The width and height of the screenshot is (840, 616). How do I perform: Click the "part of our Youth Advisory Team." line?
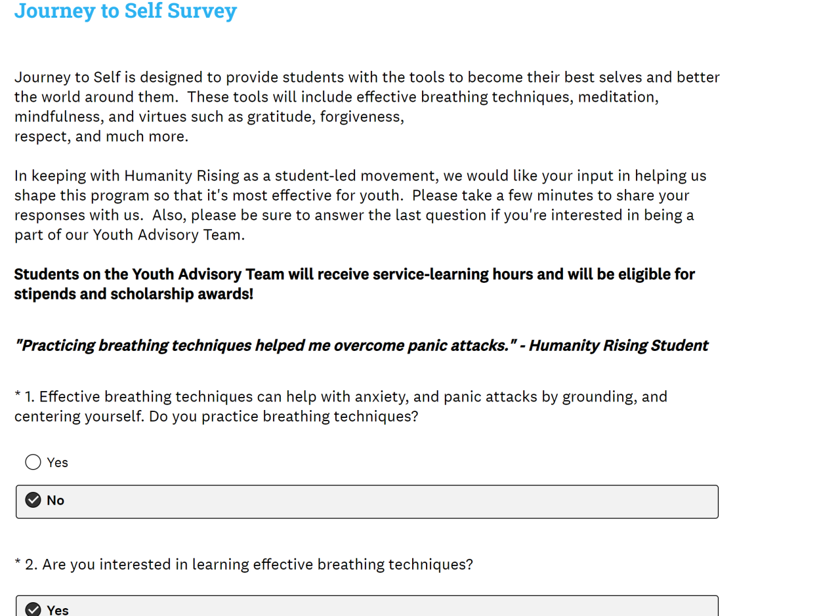point(129,235)
